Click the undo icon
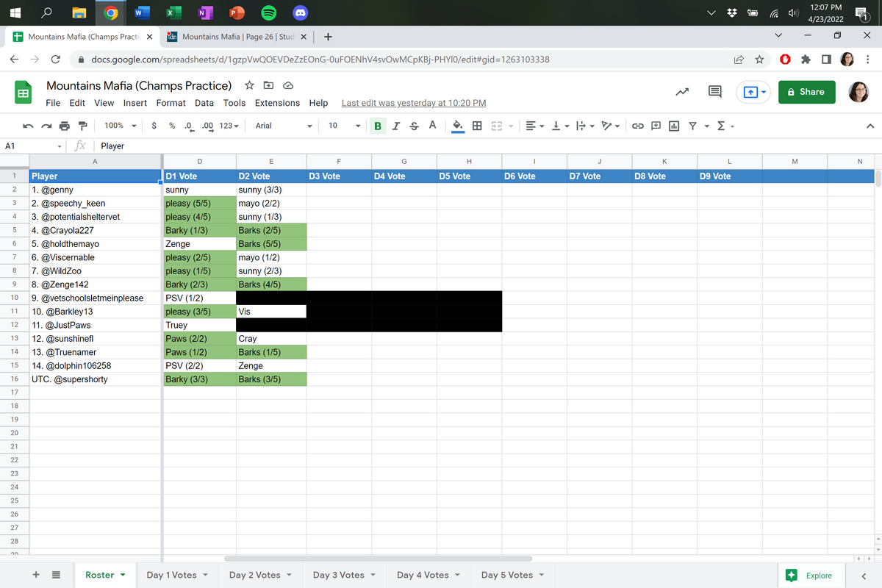The width and height of the screenshot is (882, 588). click(28, 126)
